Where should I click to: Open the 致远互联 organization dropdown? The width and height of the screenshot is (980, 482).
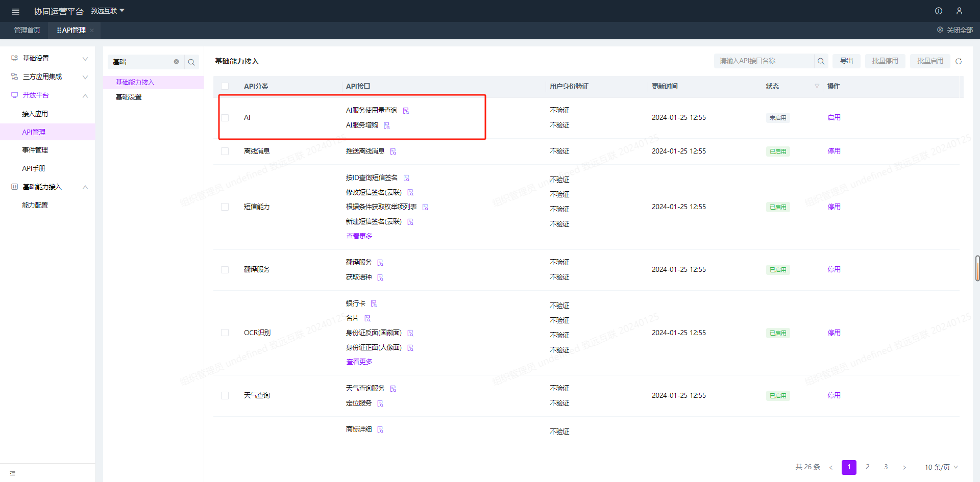pyautogui.click(x=108, y=11)
